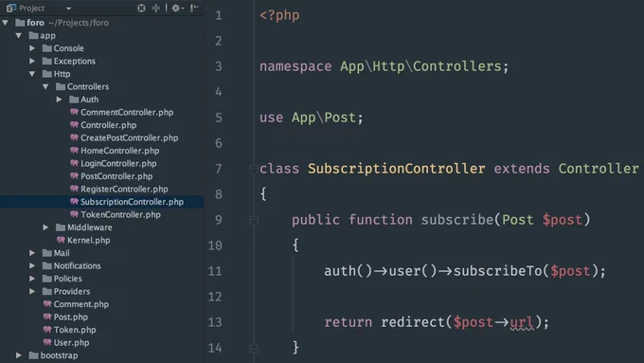Click the folder icon of Middleware
The image size is (644, 363).
[61, 227]
